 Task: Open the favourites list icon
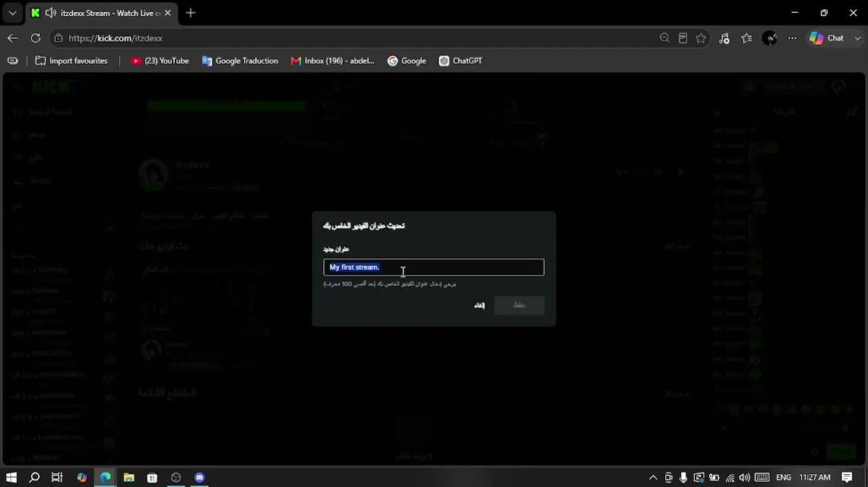[746, 39]
